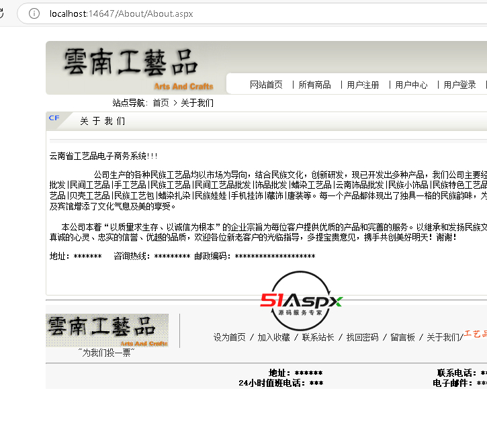Click the 关于我们 section heading
Image resolution: width=487 pixels, height=448 pixels.
[103, 121]
